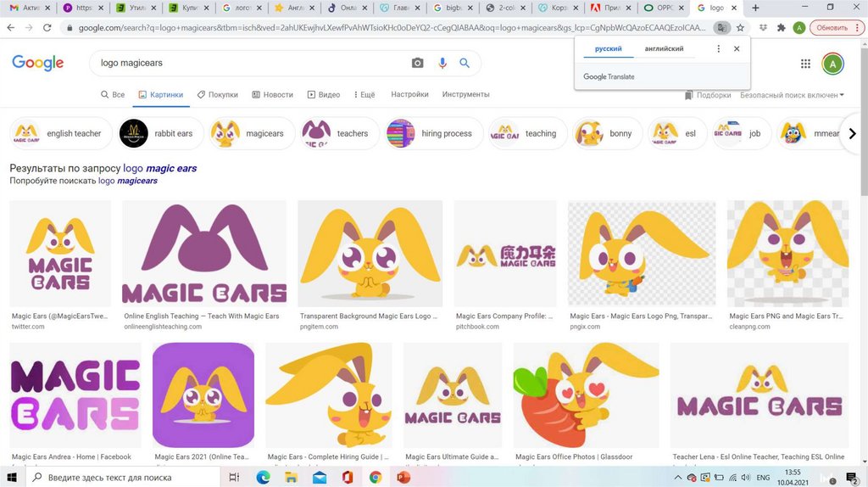This screenshot has height=487, width=868.
Task: Switch translation to английский
Action: 664,49
